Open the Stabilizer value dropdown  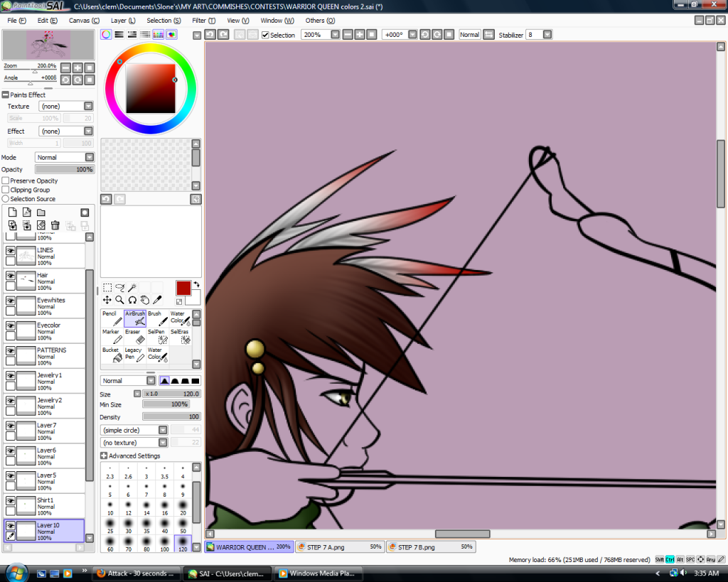pos(547,35)
